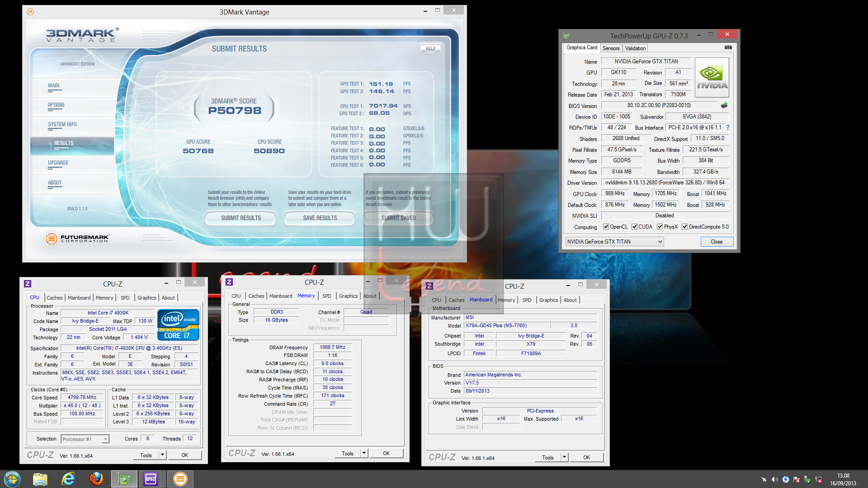The width and height of the screenshot is (868, 488).
Task: Switch to the 3DMark Vantage taskbar button
Action: point(180,479)
